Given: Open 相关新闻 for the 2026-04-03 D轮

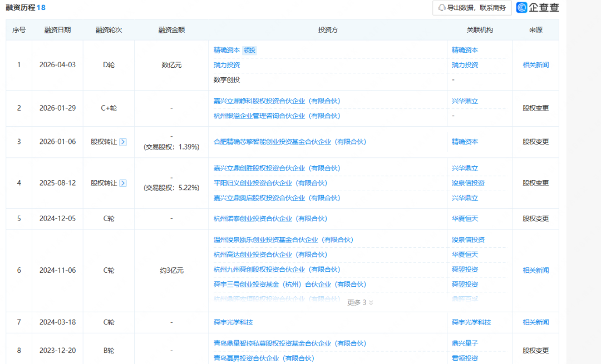Looking at the screenshot, I should tap(535, 65).
